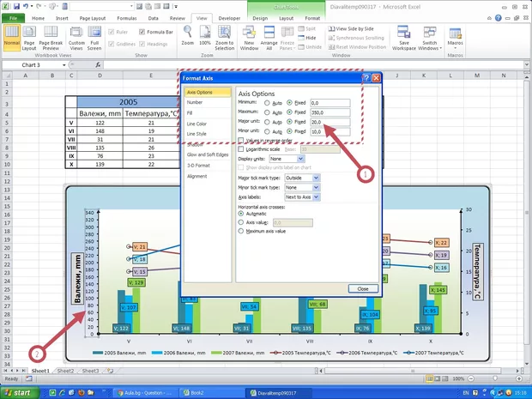Select Auto radio for Minimum
The height and width of the screenshot is (399, 532).
point(268,103)
